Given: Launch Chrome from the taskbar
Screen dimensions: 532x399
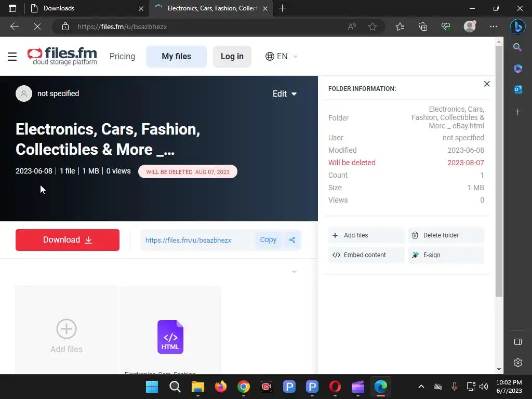Looking at the screenshot, I should click(244, 387).
